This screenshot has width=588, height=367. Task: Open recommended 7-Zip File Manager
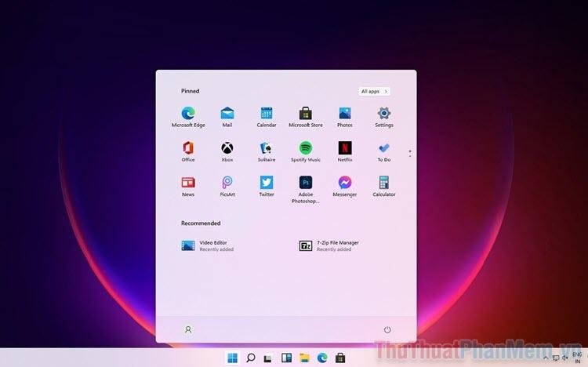click(x=328, y=245)
